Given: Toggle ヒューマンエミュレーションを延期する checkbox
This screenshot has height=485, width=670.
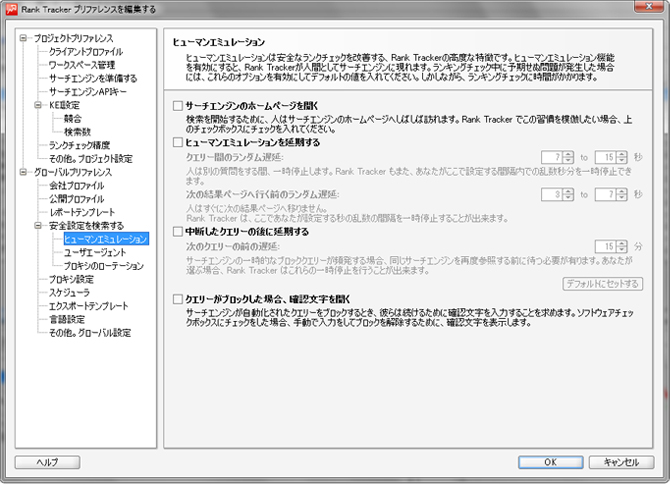Looking at the screenshot, I should click(x=178, y=142).
